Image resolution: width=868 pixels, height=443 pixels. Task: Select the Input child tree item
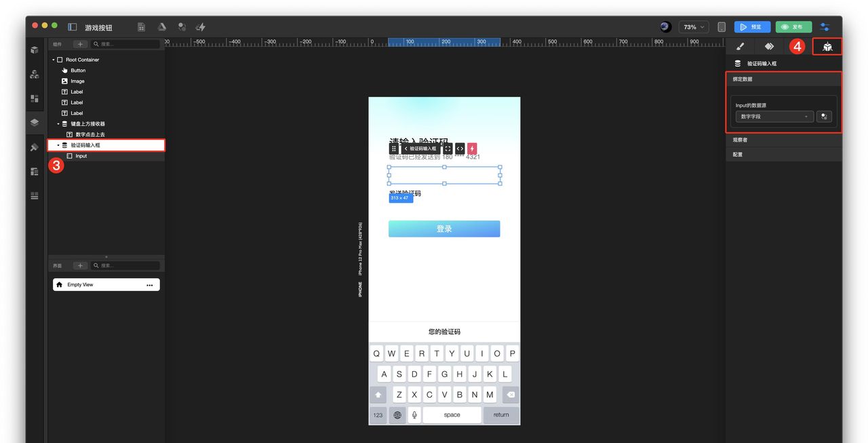81,156
